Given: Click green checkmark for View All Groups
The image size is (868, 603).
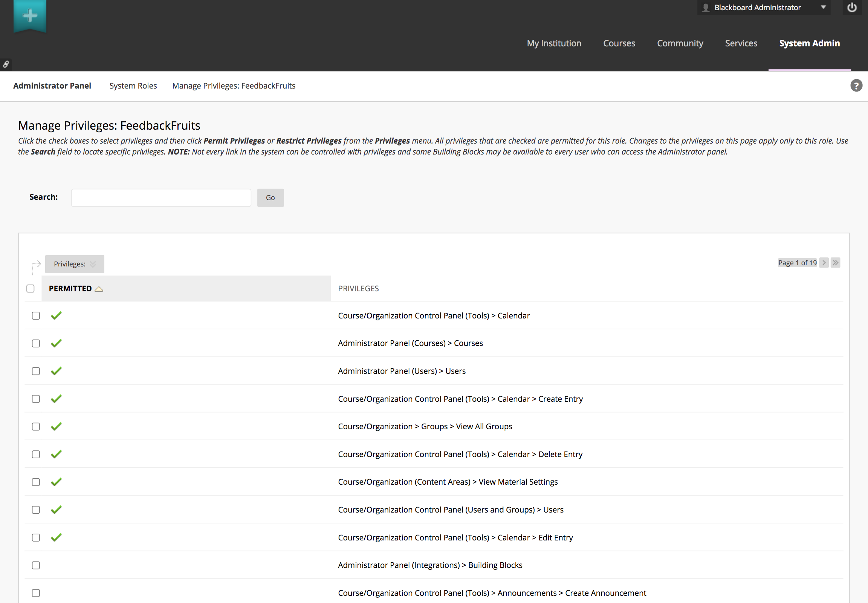Looking at the screenshot, I should [x=56, y=427].
